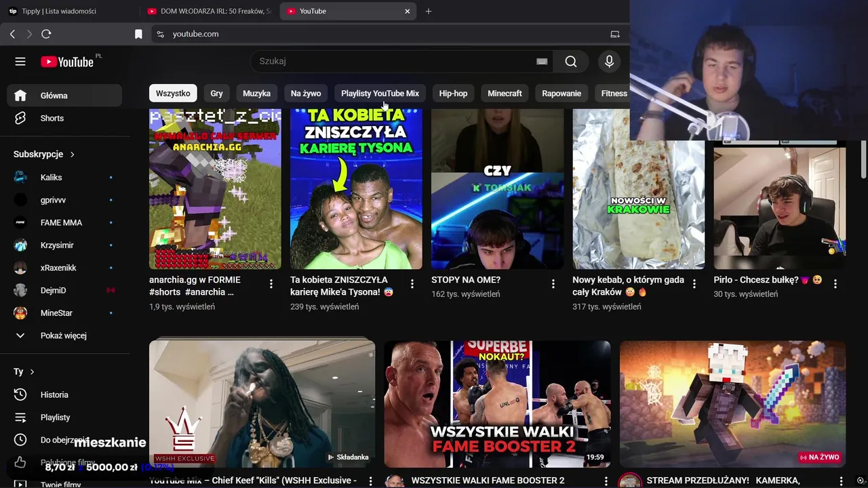The image size is (868, 488).
Task: Open the Fame Booster 2 fights thumbnail
Action: (497, 404)
